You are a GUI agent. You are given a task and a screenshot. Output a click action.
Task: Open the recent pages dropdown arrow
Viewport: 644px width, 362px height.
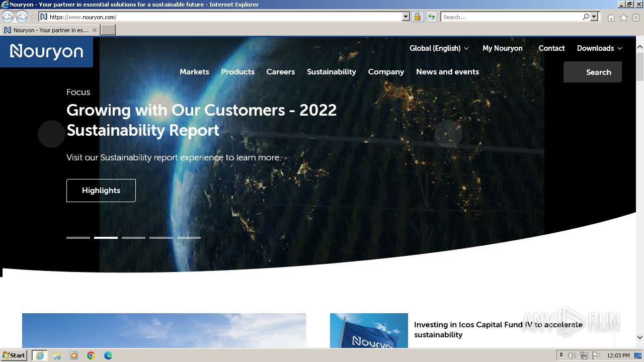tap(33, 17)
